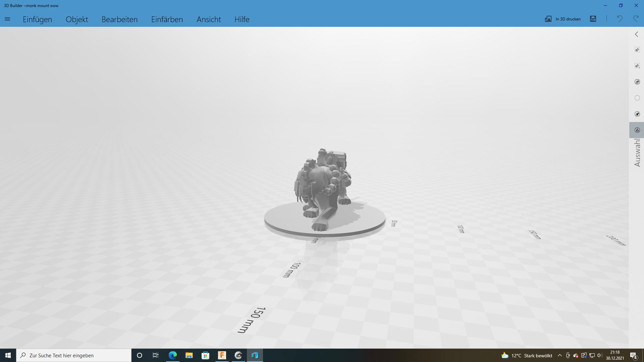Clear the current selection in the sidebar

(x=637, y=66)
